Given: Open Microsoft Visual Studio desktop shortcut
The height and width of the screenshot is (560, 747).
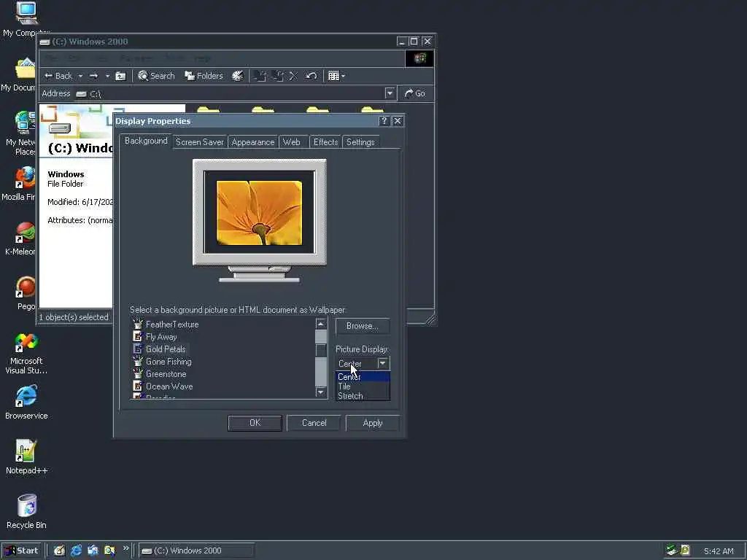Looking at the screenshot, I should coord(26,354).
